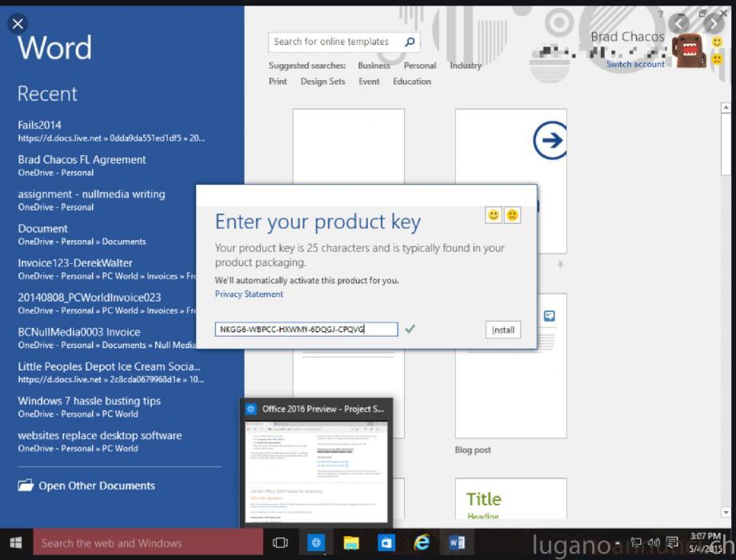Launch Internet Explorer from taskbar
Image resolution: width=736 pixels, height=560 pixels.
point(422,543)
